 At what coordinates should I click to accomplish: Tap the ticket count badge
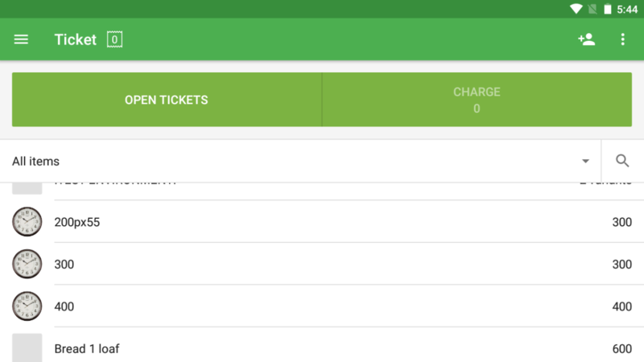(114, 39)
